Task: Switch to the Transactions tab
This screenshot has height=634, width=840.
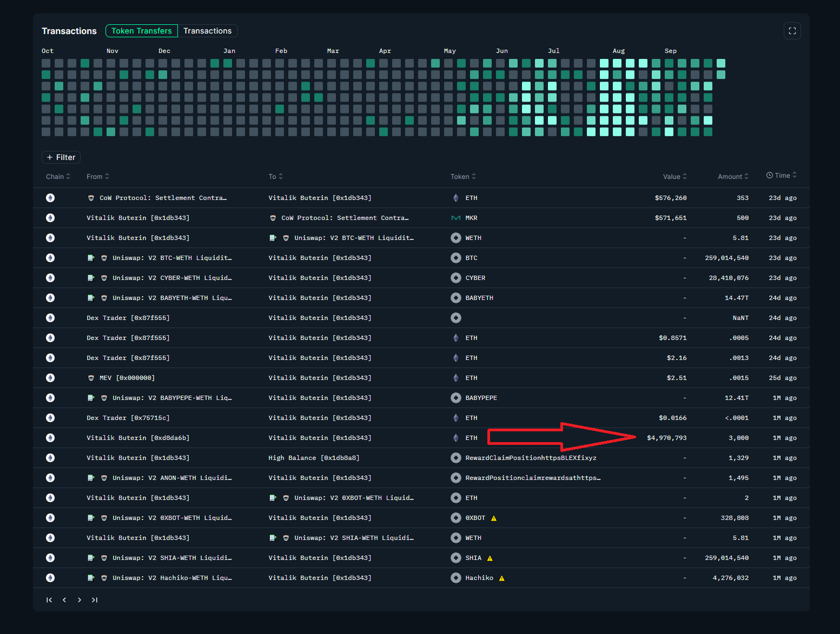Action: click(207, 31)
